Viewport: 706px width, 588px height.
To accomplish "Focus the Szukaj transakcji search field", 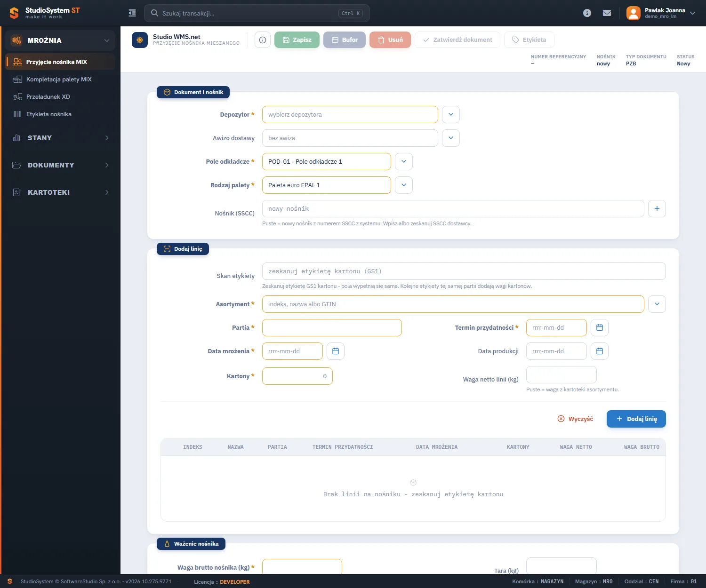I will [257, 13].
